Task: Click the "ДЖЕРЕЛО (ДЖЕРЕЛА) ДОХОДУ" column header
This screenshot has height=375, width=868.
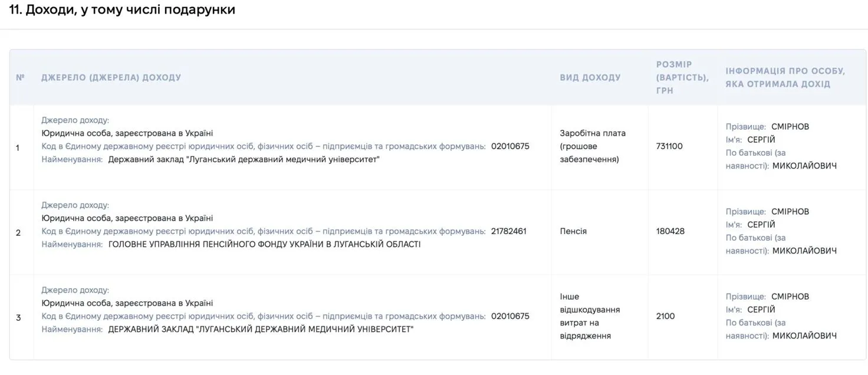Action: (x=111, y=77)
